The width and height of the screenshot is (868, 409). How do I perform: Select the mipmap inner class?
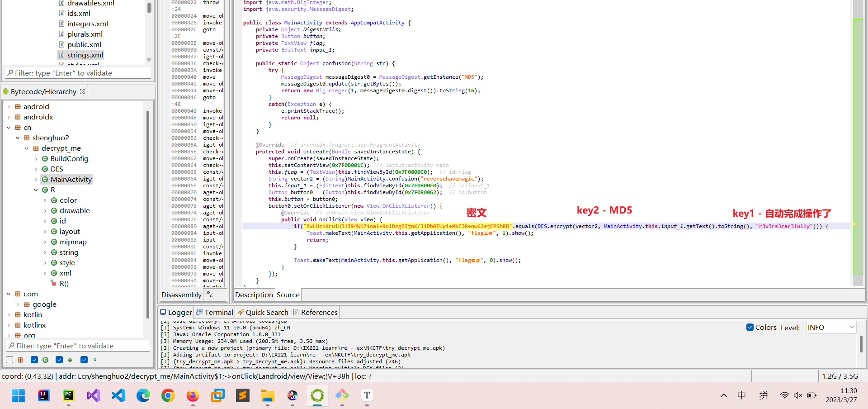73,242
